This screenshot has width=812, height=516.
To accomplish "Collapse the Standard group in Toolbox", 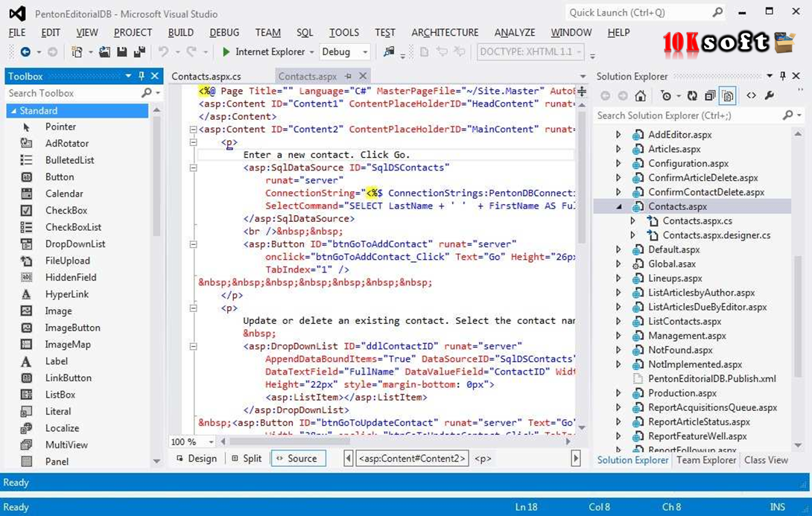I will click(14, 111).
